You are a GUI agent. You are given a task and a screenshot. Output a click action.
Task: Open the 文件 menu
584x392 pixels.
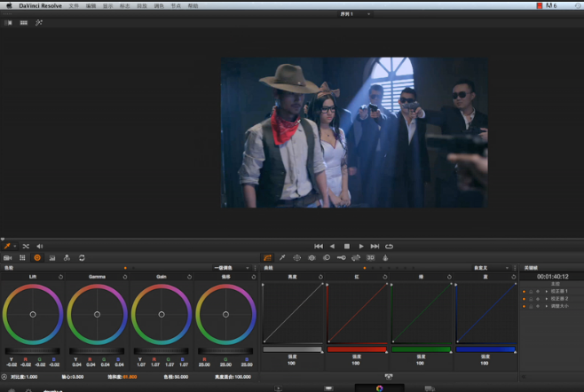(74, 6)
